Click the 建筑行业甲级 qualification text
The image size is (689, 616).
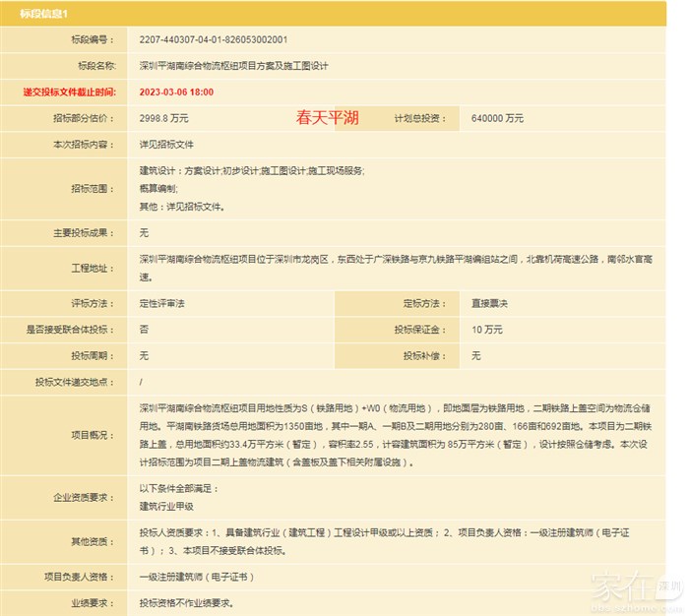pos(166,507)
